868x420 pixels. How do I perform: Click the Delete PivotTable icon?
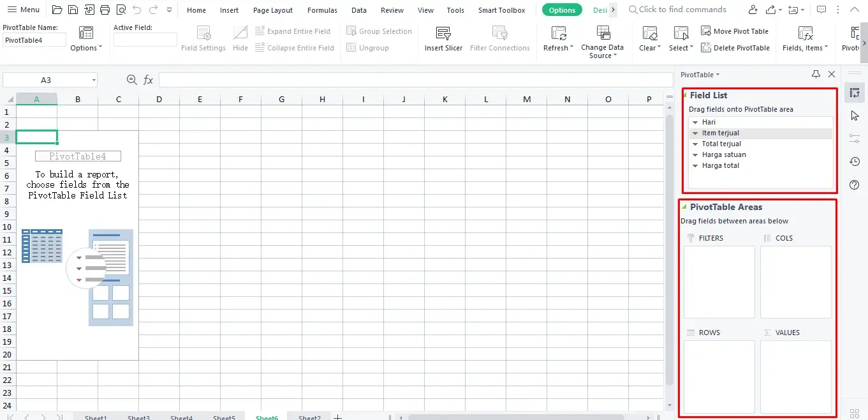pos(706,47)
